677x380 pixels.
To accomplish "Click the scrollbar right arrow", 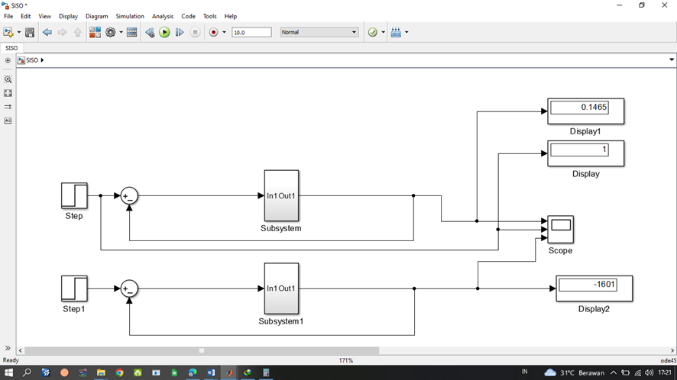I will pos(672,351).
